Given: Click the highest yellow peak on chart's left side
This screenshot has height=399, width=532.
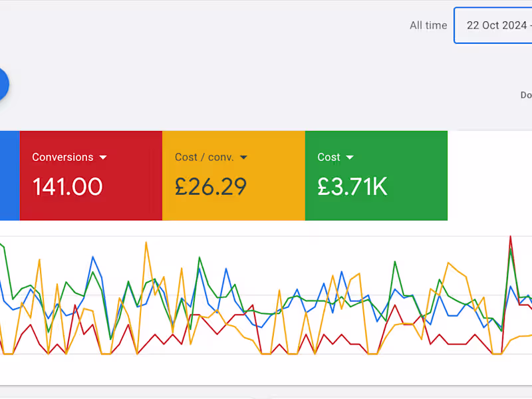Looking at the screenshot, I should pyautogui.click(x=146, y=243).
